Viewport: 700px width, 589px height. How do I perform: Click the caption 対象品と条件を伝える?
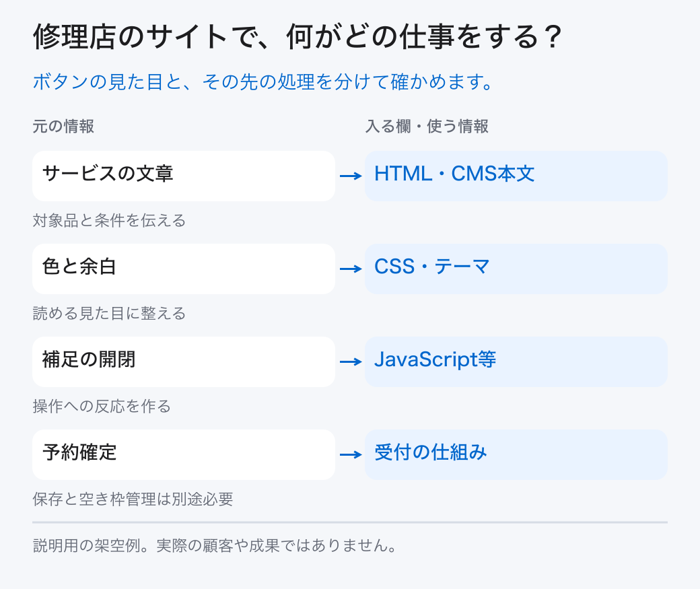click(109, 221)
